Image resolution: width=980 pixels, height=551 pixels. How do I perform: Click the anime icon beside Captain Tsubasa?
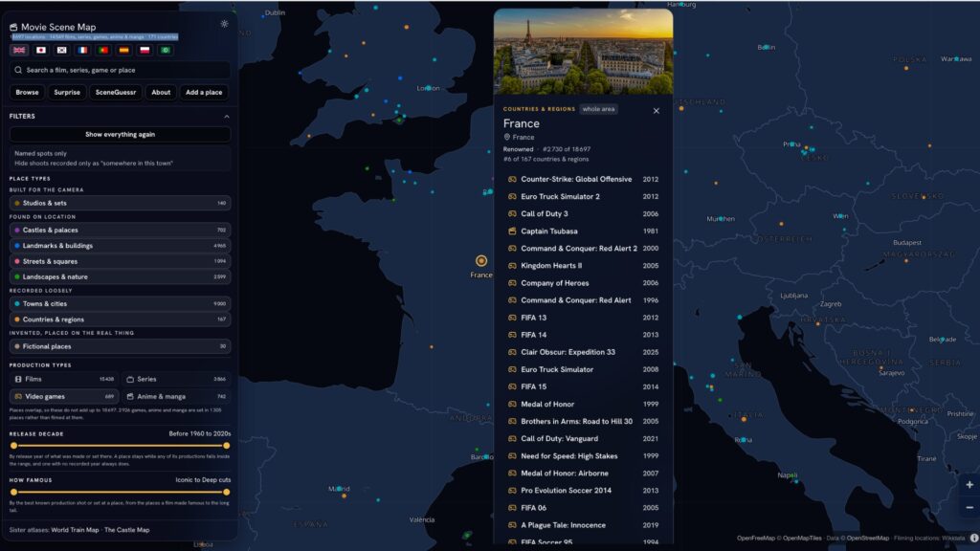click(512, 231)
